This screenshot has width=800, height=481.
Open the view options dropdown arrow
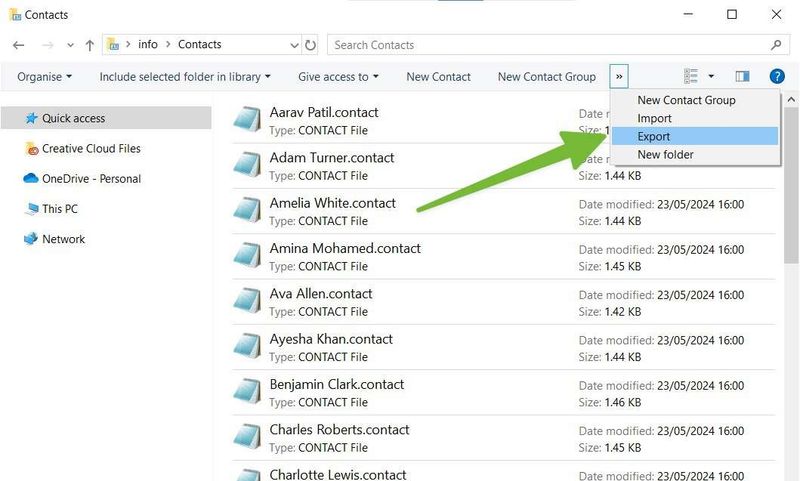pyautogui.click(x=711, y=77)
